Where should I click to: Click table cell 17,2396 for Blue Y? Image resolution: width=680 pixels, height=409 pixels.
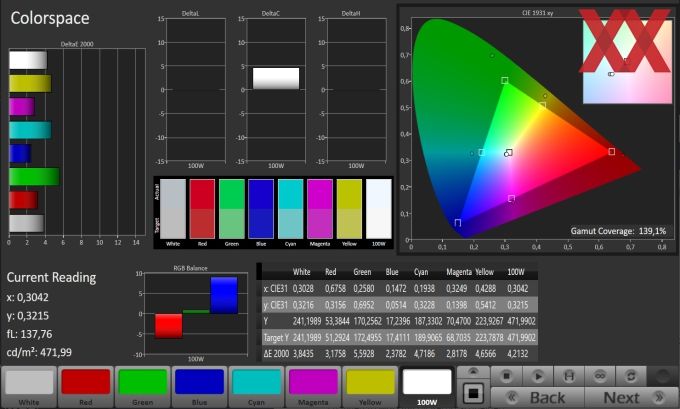[398, 321]
